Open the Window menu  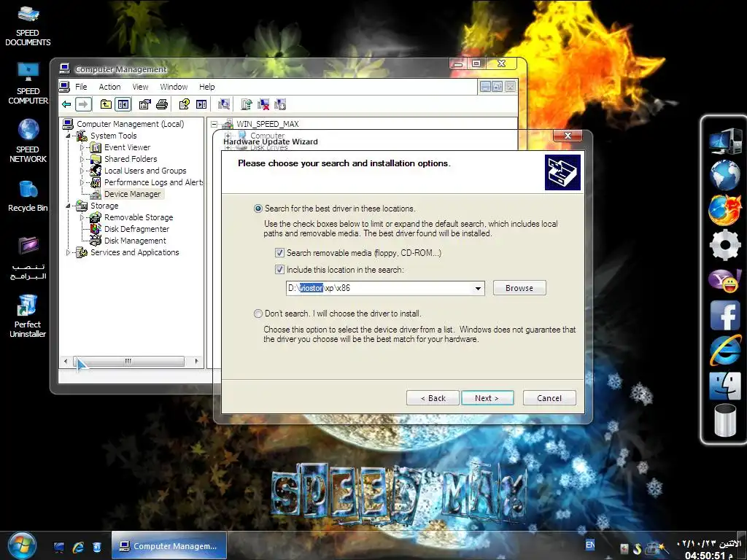click(174, 87)
